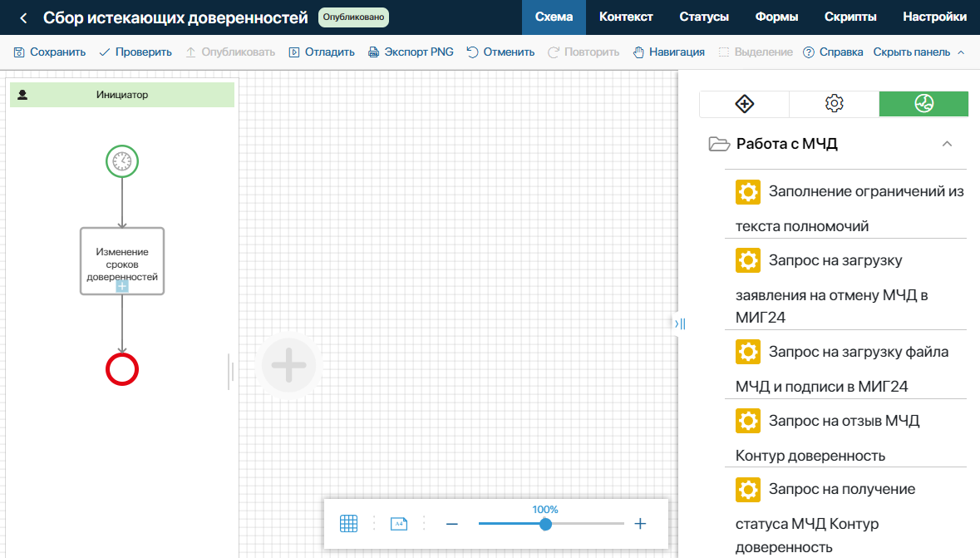This screenshot has height=558, width=980.
Task: Enable Выделение selection mode
Action: pyautogui.click(x=755, y=52)
